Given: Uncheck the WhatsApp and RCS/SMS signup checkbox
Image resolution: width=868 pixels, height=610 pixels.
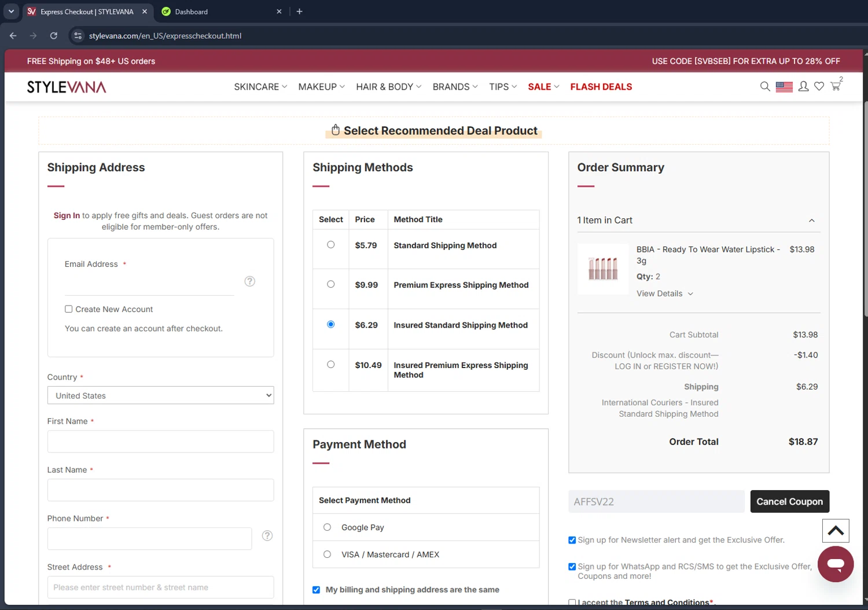Looking at the screenshot, I should point(572,567).
